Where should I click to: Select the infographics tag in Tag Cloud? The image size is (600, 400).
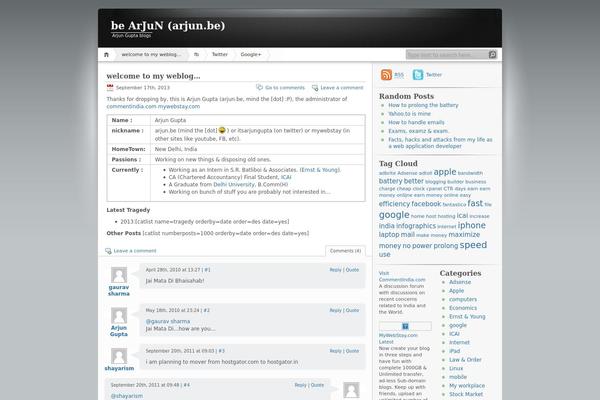coord(416,226)
